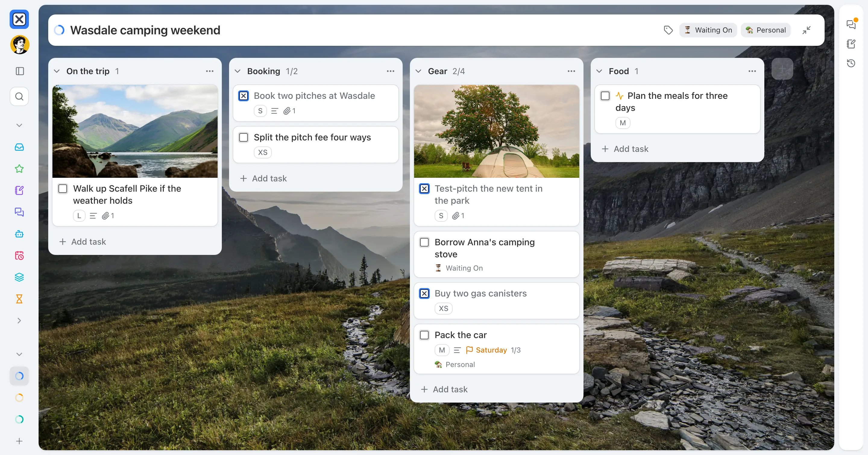Open the blue chat bubbles icon in sidebar

coord(19,212)
